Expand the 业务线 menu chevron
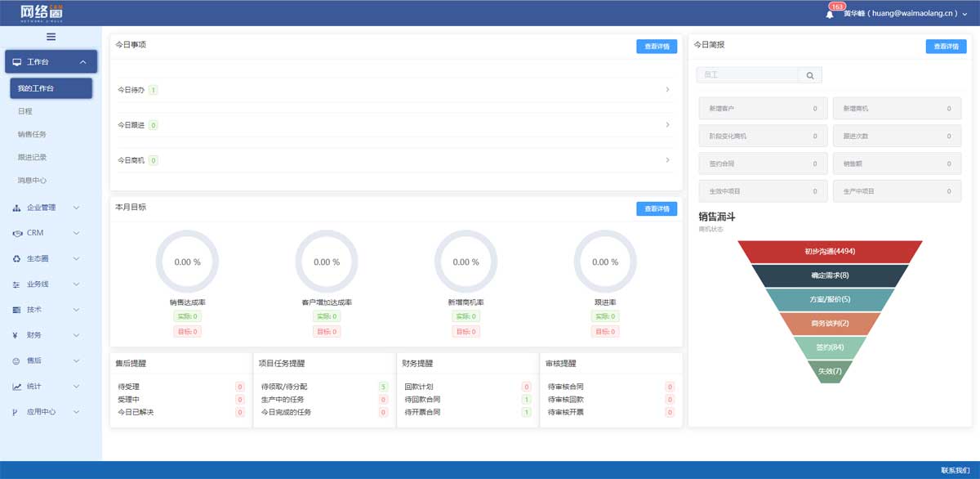 (77, 284)
